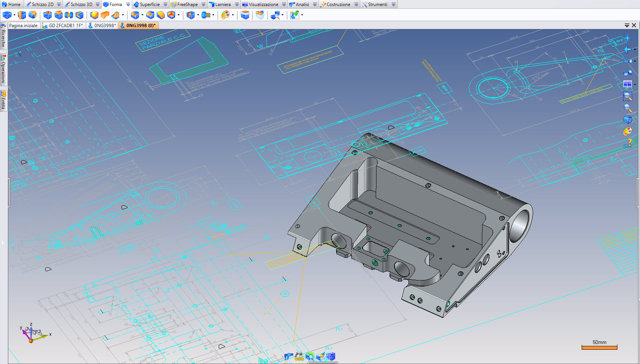
Task: Switch to the Pagina iniziale document tab
Action: pos(23,26)
